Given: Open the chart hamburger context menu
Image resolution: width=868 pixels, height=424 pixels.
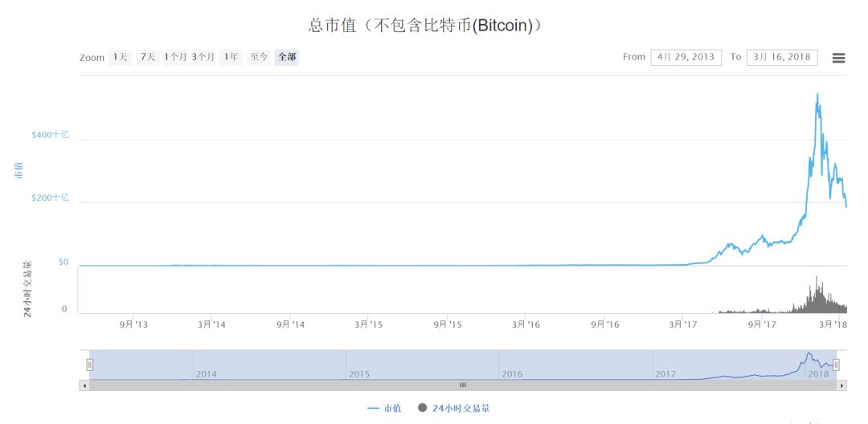Looking at the screenshot, I should click(838, 58).
